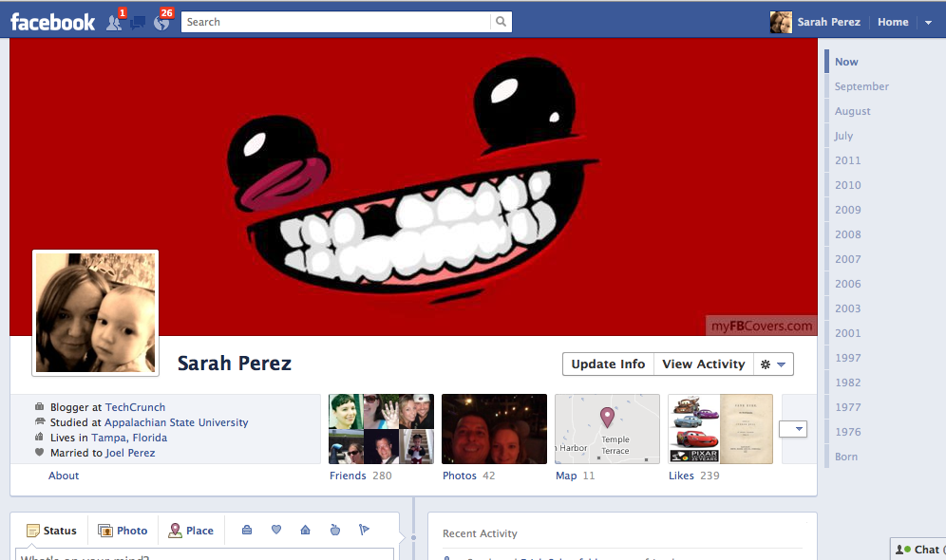Viewport: 946px width, 560px height.
Task: Open the Likes thumbnail with Pixar Cars
Action: click(x=720, y=429)
